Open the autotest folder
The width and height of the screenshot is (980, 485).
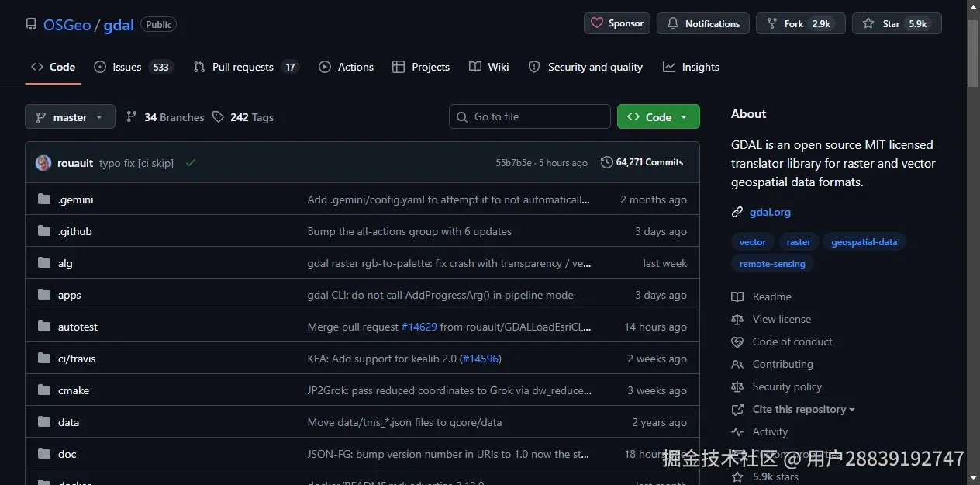coord(78,327)
